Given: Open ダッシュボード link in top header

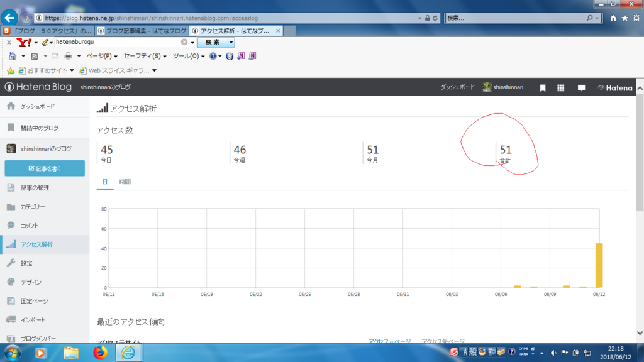Looking at the screenshot, I should [458, 87].
